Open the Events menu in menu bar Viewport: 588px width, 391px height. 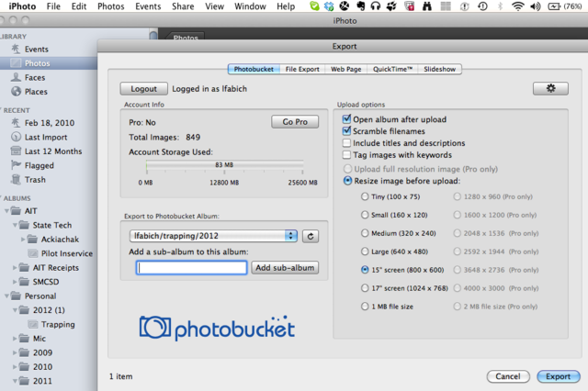tap(148, 6)
